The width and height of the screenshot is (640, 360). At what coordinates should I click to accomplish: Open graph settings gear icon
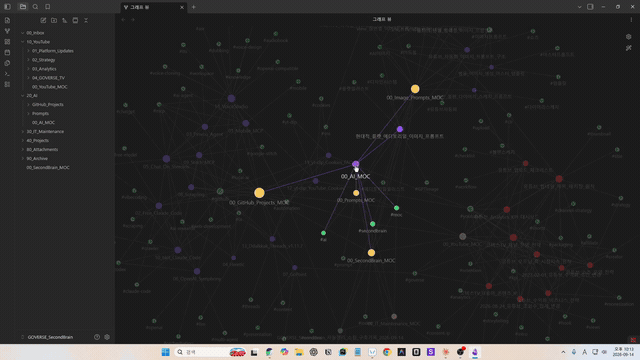pyautogui.click(x=629, y=37)
